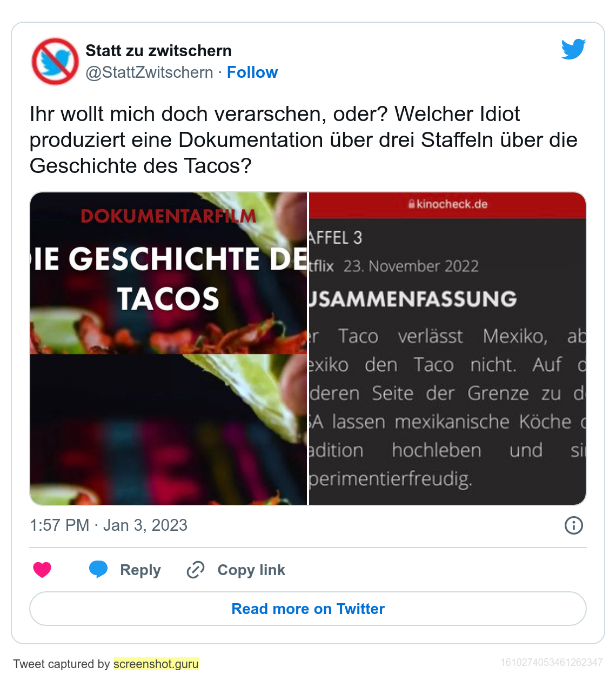This screenshot has width=616, height=694.
Task: Open the Statt zu zwitschern profile avatar
Action: click(x=55, y=61)
